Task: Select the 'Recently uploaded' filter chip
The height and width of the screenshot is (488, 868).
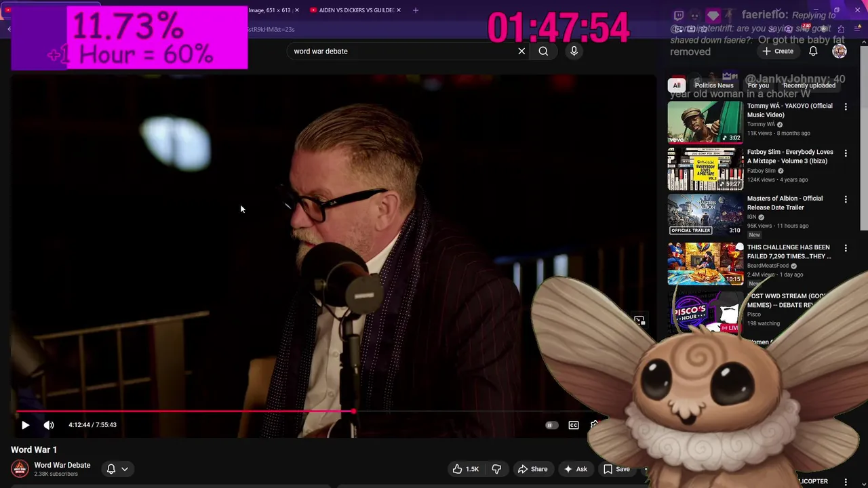Action: pos(809,85)
